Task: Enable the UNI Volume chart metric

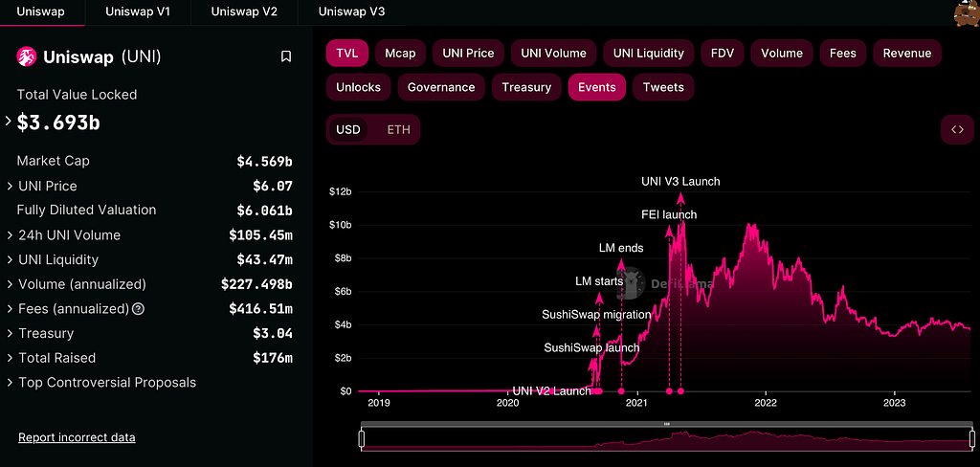Action: click(x=553, y=54)
